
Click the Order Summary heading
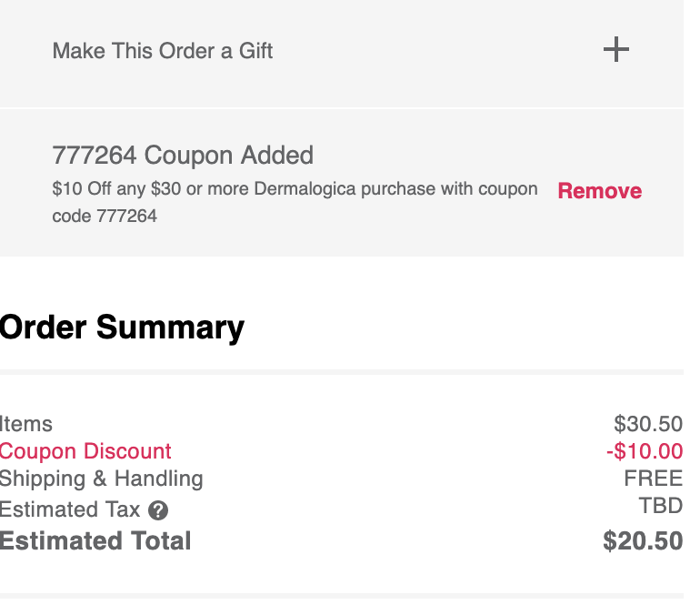(122, 328)
